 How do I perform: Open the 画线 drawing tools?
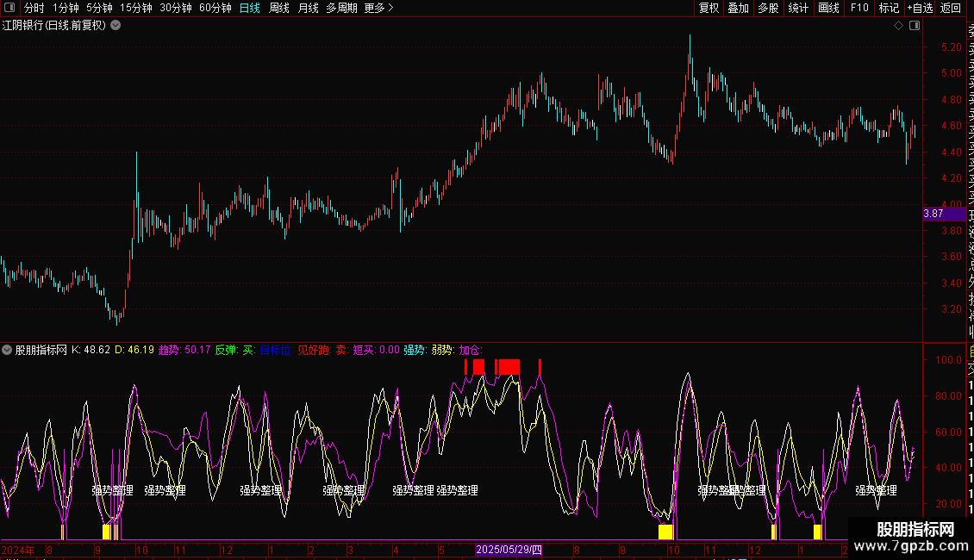pos(828,8)
